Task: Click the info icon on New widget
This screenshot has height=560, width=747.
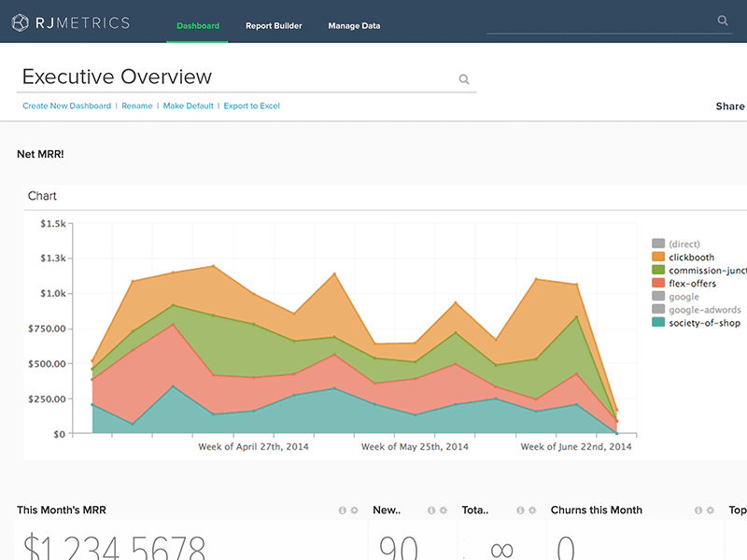Action: 430,511
